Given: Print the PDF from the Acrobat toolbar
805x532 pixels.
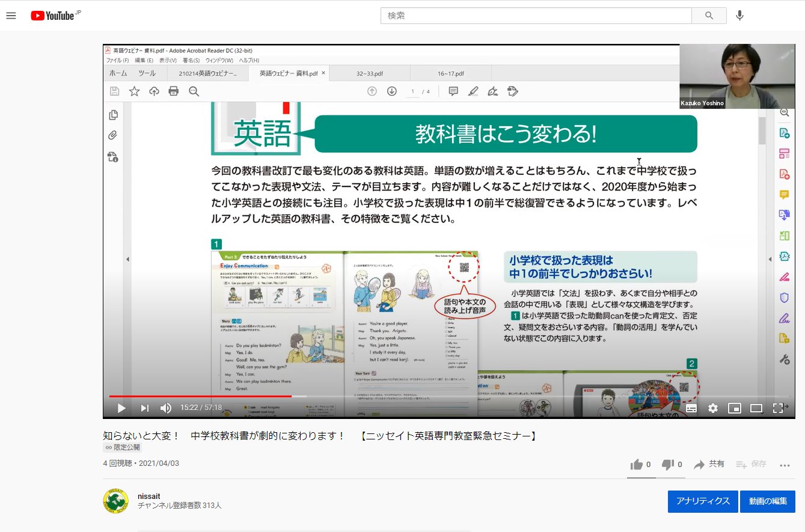Looking at the screenshot, I should tap(173, 91).
